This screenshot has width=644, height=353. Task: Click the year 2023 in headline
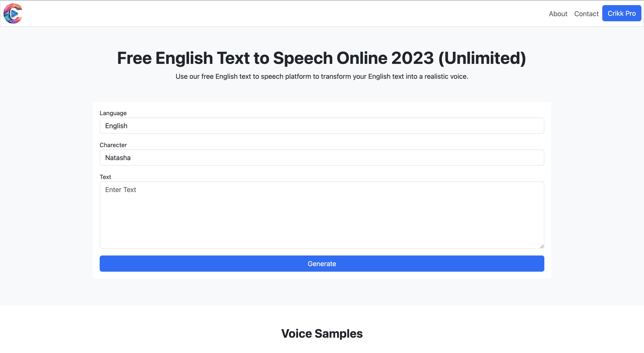click(x=412, y=58)
